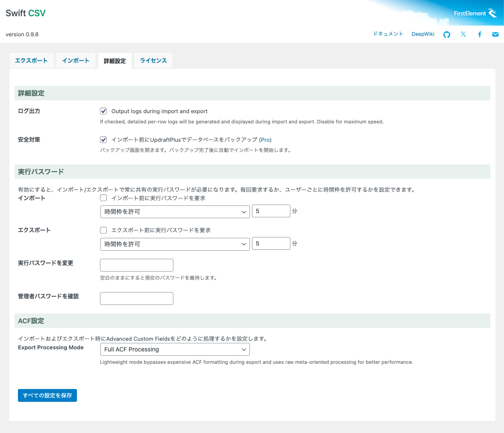Click the X (Twitter) icon
Viewport: 504px width, 433px height.
tap(463, 35)
